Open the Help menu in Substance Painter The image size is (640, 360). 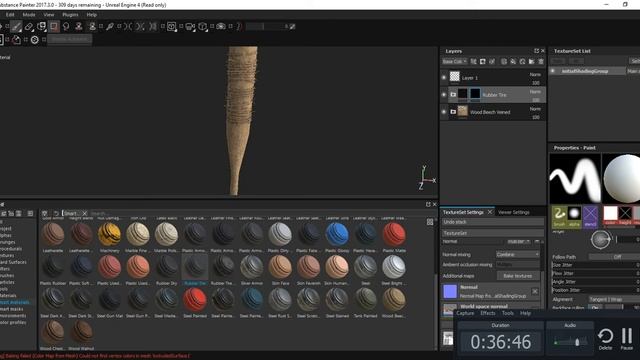click(91, 15)
